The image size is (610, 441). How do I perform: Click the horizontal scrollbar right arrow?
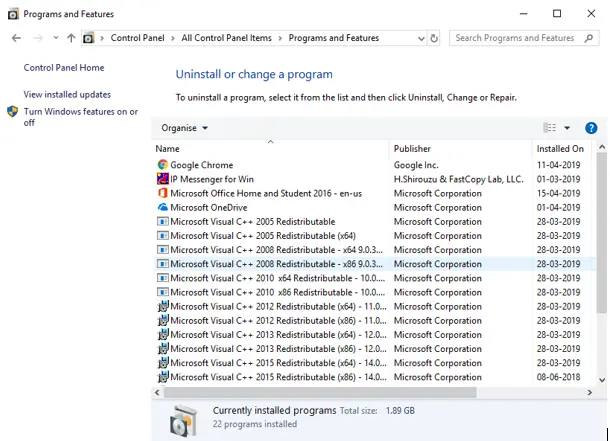coord(589,392)
